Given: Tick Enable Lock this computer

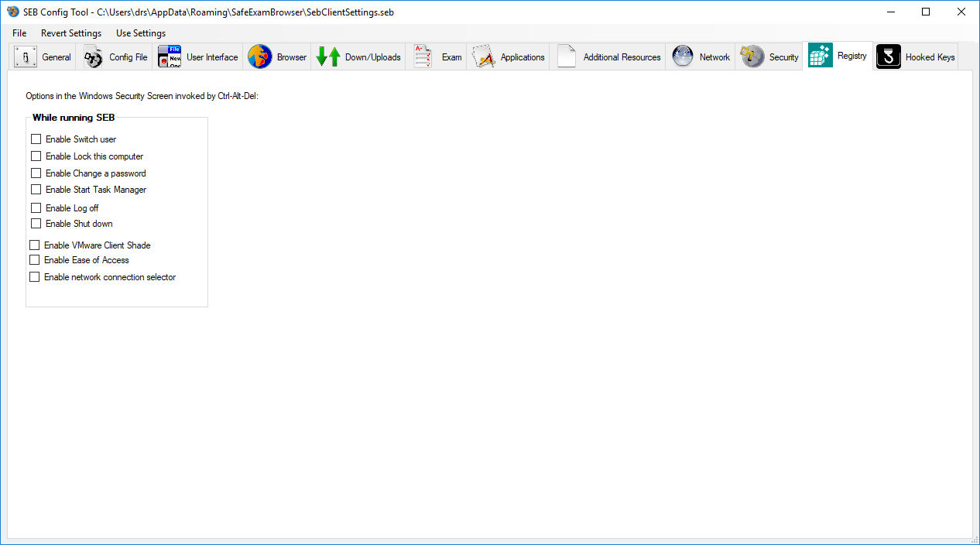Looking at the screenshot, I should [x=36, y=156].
